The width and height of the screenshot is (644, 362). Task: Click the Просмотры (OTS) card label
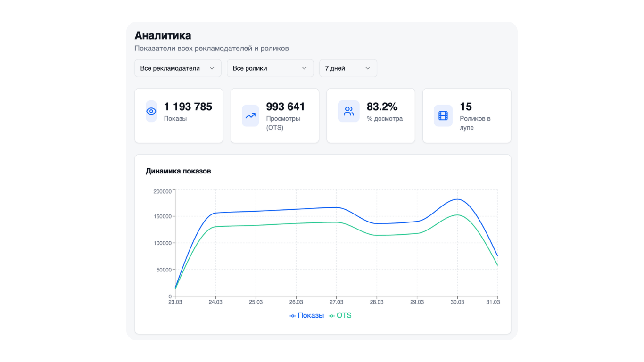click(283, 123)
